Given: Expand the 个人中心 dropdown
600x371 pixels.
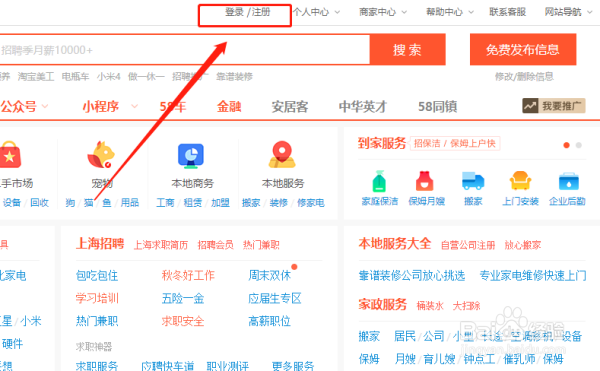Looking at the screenshot, I should coord(316,12).
